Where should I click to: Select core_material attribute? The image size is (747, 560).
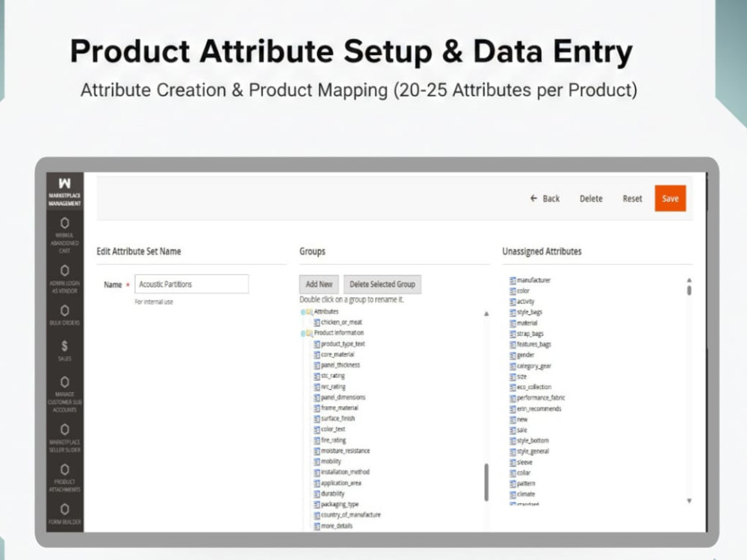coord(334,354)
